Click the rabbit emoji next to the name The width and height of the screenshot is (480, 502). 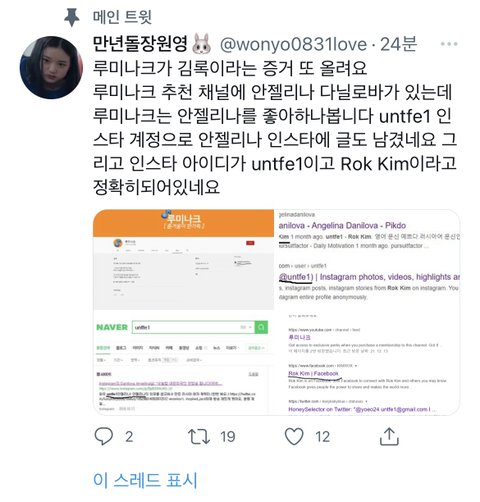coord(201,44)
